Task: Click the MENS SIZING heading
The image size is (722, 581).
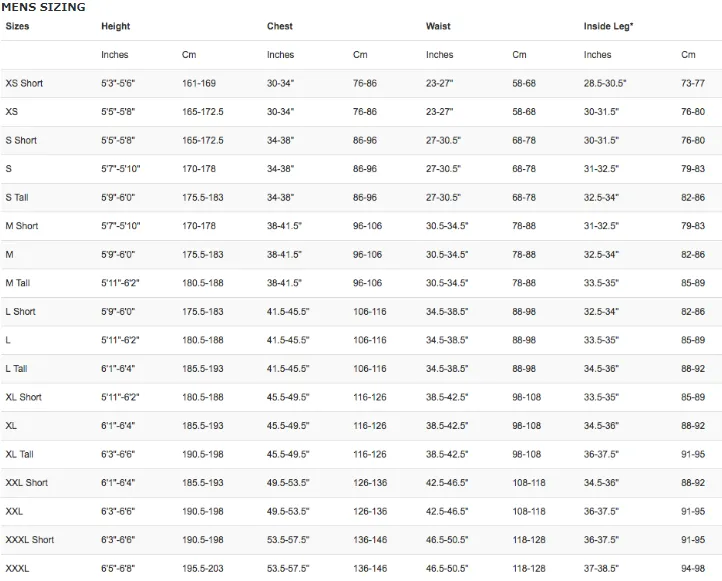Action: [43, 7]
